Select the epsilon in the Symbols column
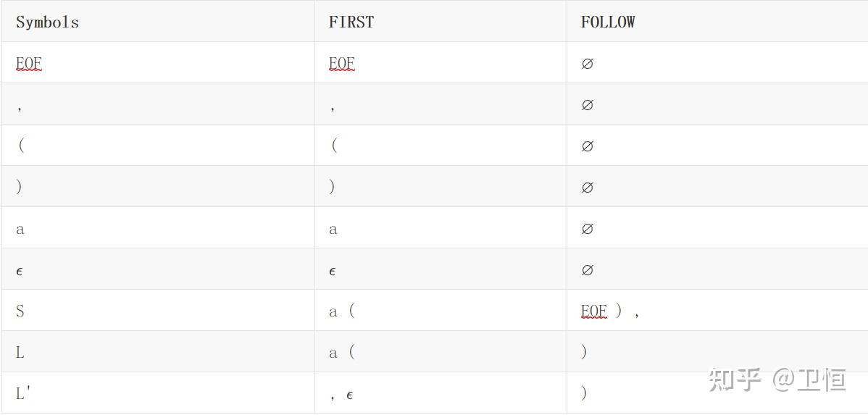Screen dimensions: 868x415 20,271
